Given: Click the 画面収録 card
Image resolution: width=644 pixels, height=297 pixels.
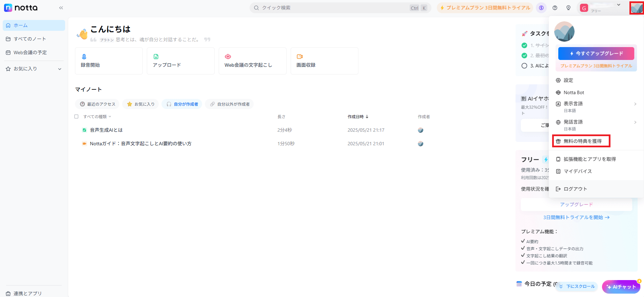Looking at the screenshot, I should [325, 61].
